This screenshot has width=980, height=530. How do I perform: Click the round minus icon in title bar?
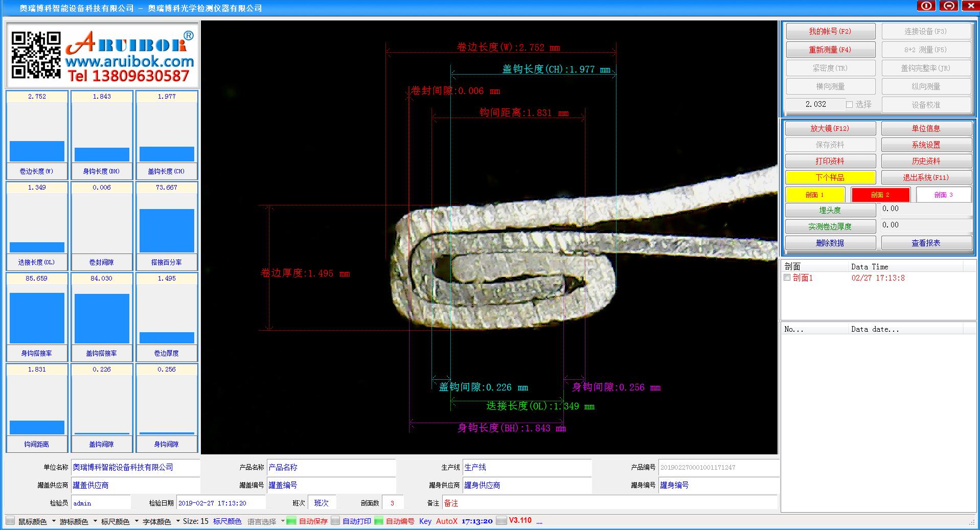[949, 6]
